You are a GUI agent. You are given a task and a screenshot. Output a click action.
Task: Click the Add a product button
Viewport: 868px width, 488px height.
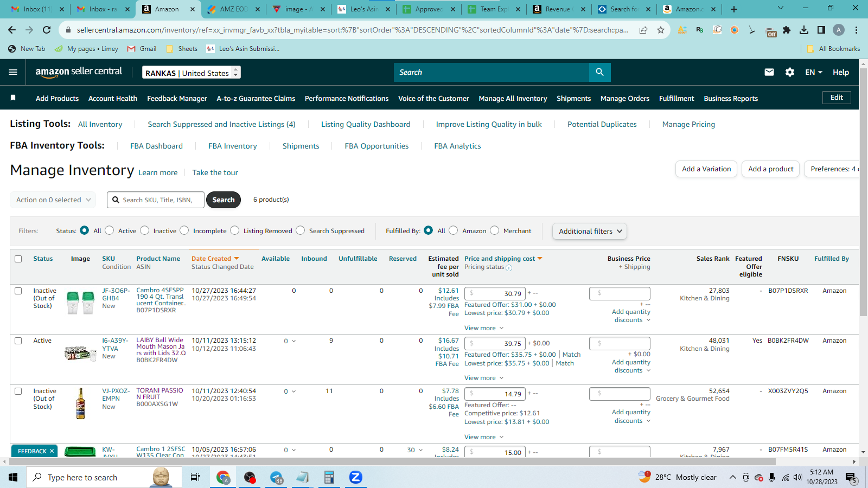pyautogui.click(x=771, y=169)
